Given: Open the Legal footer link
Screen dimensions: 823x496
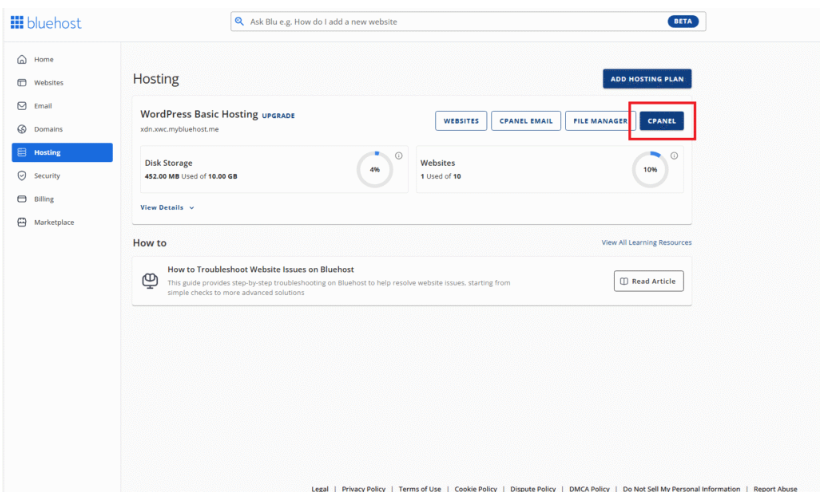Looking at the screenshot, I should coord(320,489).
